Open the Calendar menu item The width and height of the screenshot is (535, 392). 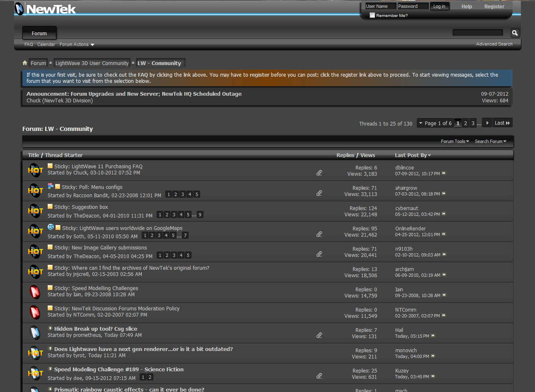coord(46,44)
